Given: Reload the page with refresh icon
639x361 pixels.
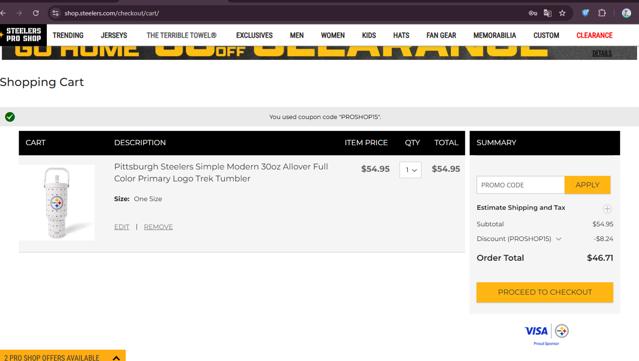Looking at the screenshot, I should pyautogui.click(x=36, y=13).
